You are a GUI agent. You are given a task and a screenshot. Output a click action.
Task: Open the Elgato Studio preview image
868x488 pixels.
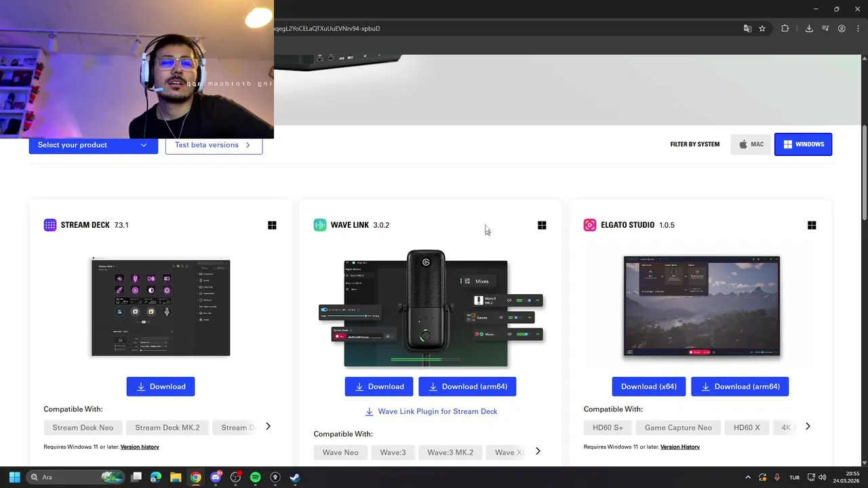pos(702,306)
